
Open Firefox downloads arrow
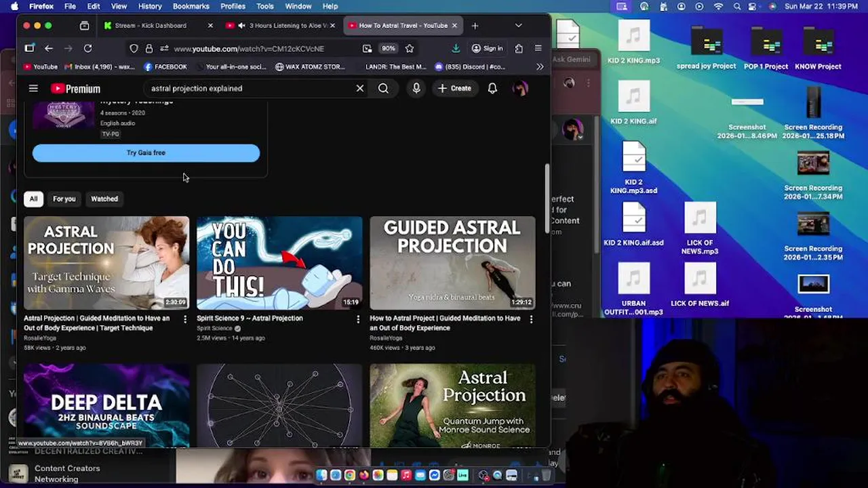(x=456, y=48)
